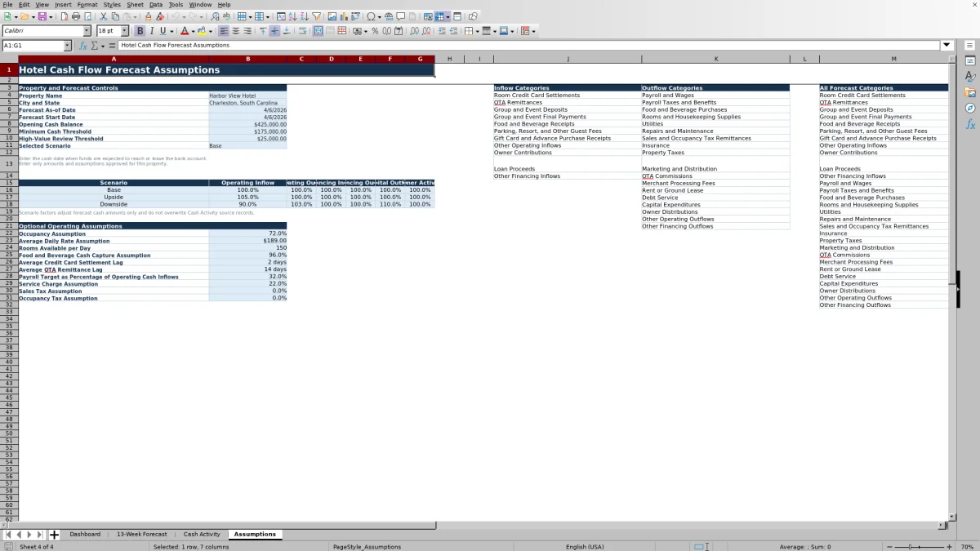This screenshot has height=551, width=980.
Task: Open the Font Size dropdown
Action: 125,31
